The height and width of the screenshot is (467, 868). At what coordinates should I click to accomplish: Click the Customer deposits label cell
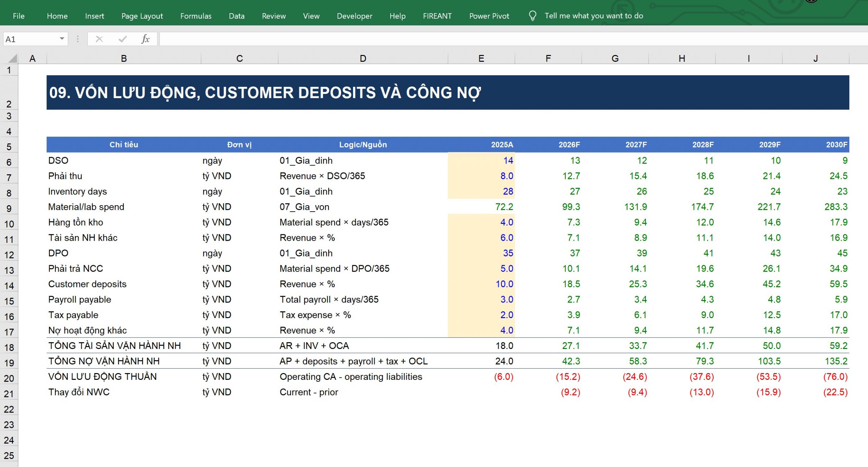(124, 284)
